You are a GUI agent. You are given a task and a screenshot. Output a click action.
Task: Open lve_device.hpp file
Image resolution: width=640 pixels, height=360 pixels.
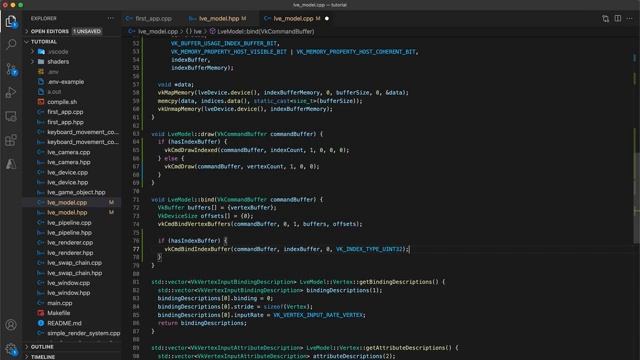(67, 182)
